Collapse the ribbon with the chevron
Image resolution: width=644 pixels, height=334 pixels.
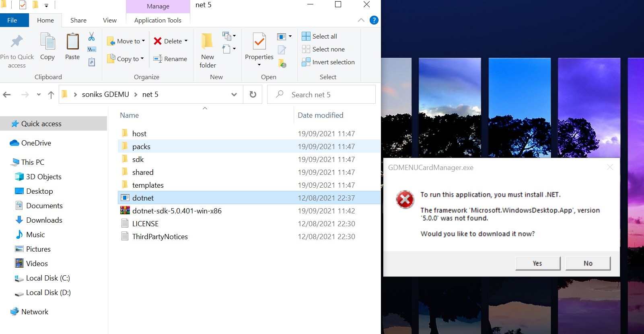pyautogui.click(x=361, y=20)
